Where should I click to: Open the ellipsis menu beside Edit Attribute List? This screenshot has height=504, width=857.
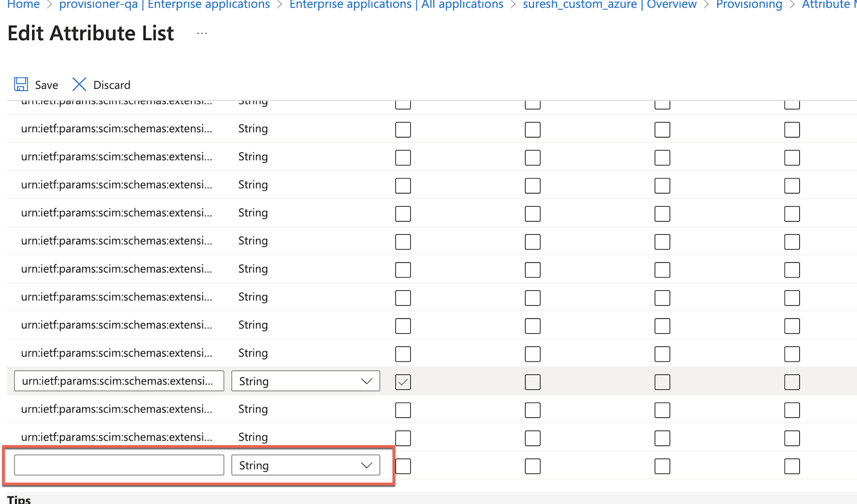pos(202,32)
